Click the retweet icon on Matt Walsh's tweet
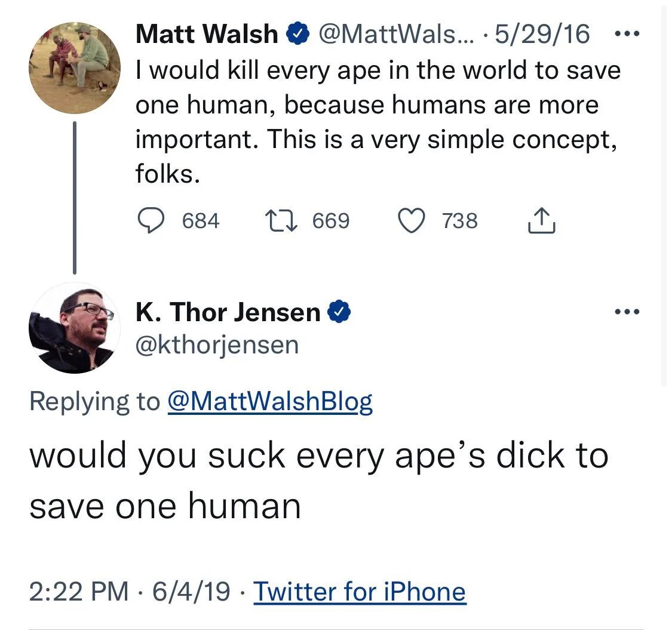Viewport: 672px width, 634px height. [278, 221]
